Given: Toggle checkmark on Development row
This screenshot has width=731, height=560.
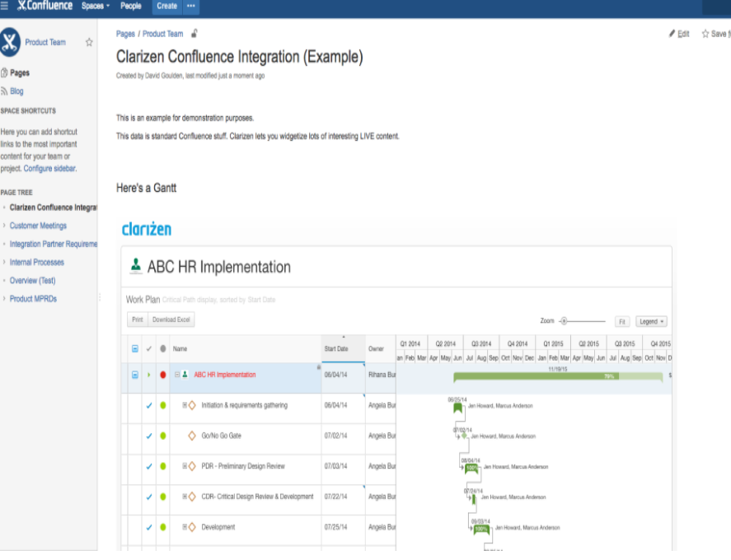Looking at the screenshot, I should tap(148, 527).
